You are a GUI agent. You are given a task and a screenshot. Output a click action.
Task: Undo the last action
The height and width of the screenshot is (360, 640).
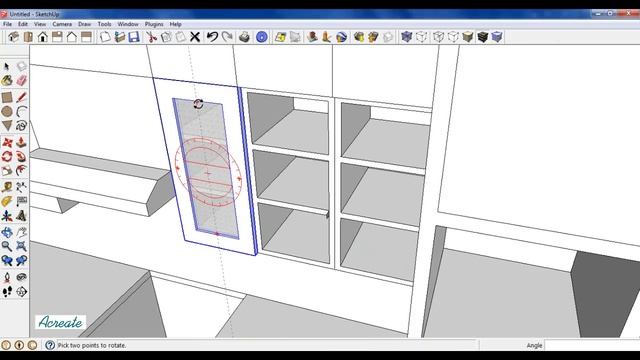(212, 37)
